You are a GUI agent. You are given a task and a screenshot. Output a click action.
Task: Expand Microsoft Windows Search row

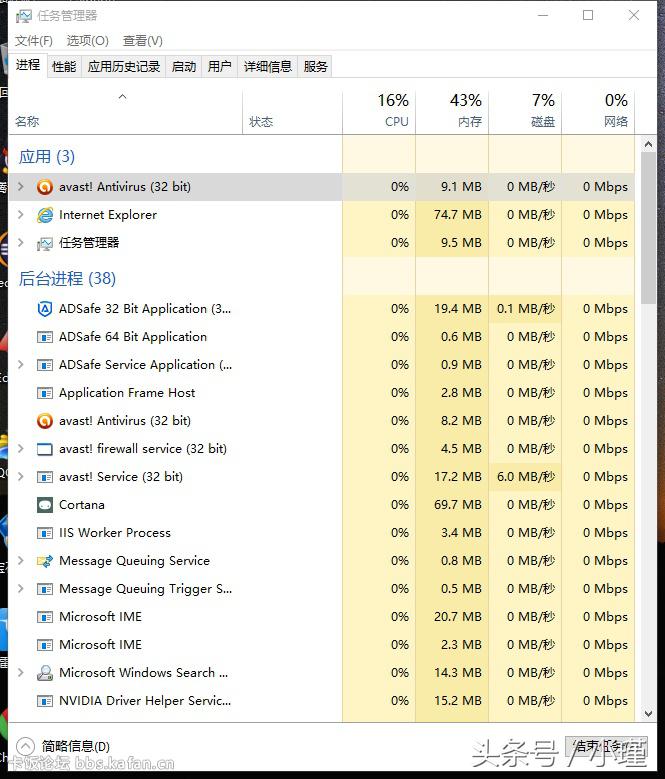[21, 673]
